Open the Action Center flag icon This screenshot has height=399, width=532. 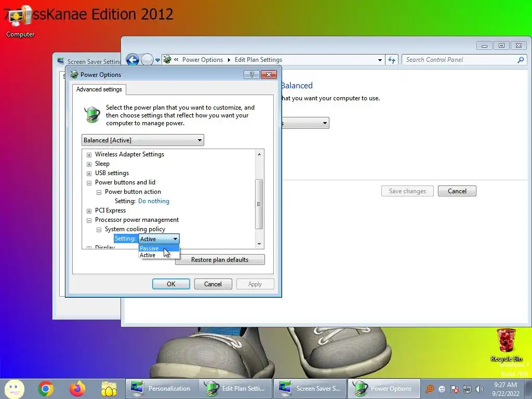click(x=455, y=389)
